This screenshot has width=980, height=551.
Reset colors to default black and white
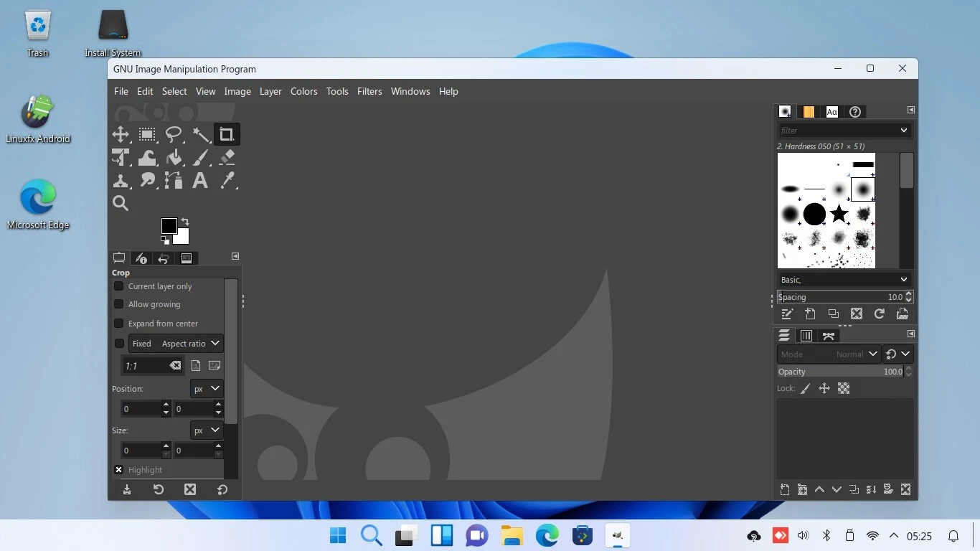tap(165, 240)
